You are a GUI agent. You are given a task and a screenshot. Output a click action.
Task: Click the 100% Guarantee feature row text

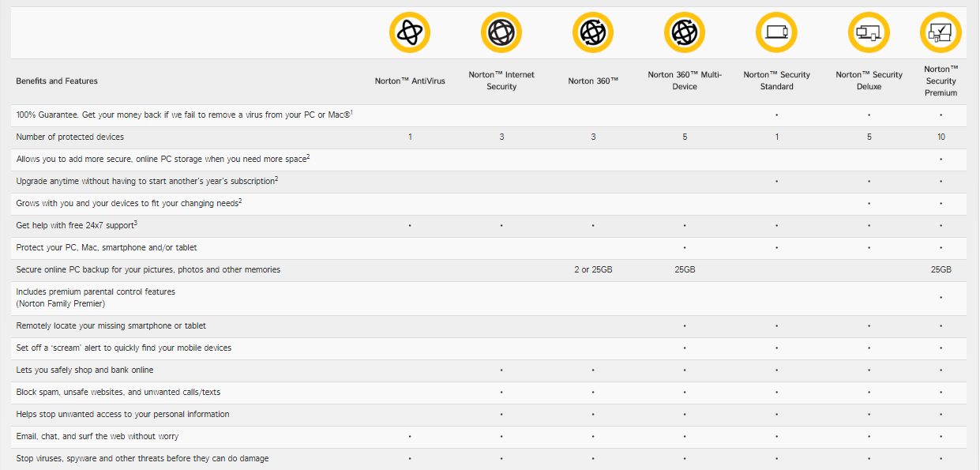point(184,115)
